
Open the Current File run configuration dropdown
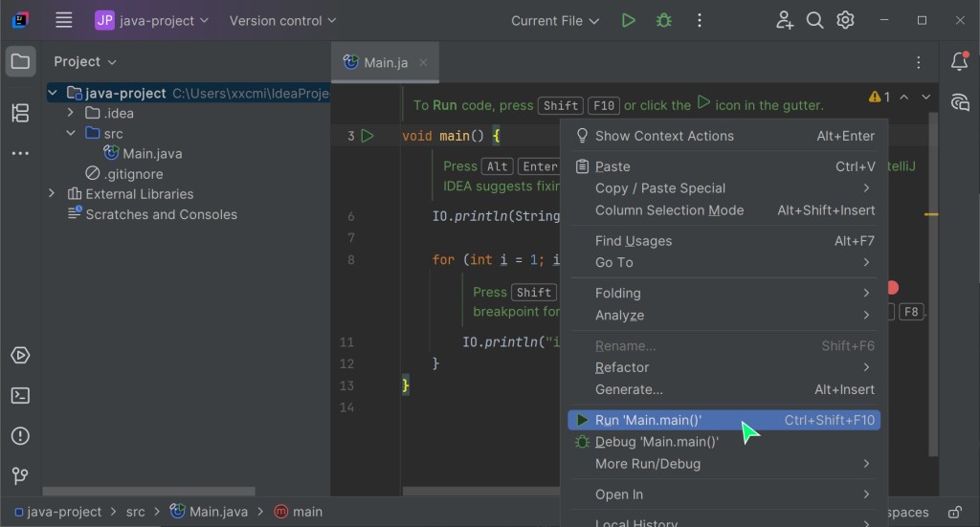pyautogui.click(x=555, y=20)
